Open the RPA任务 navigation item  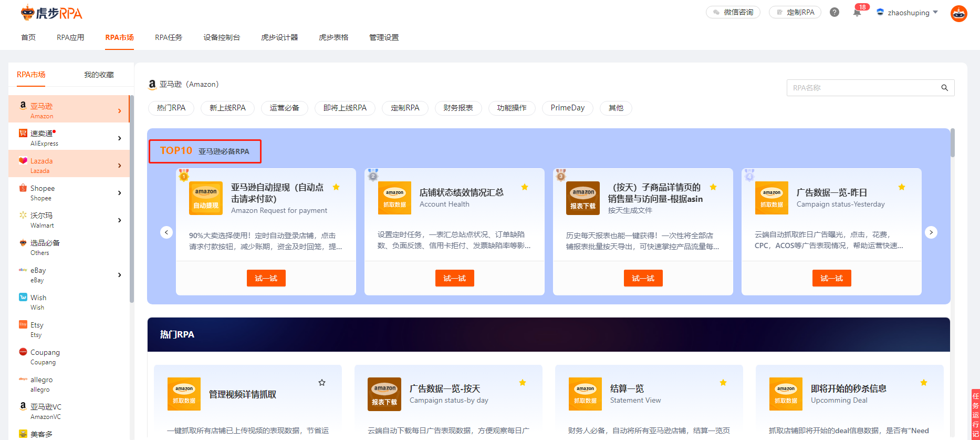pos(169,37)
